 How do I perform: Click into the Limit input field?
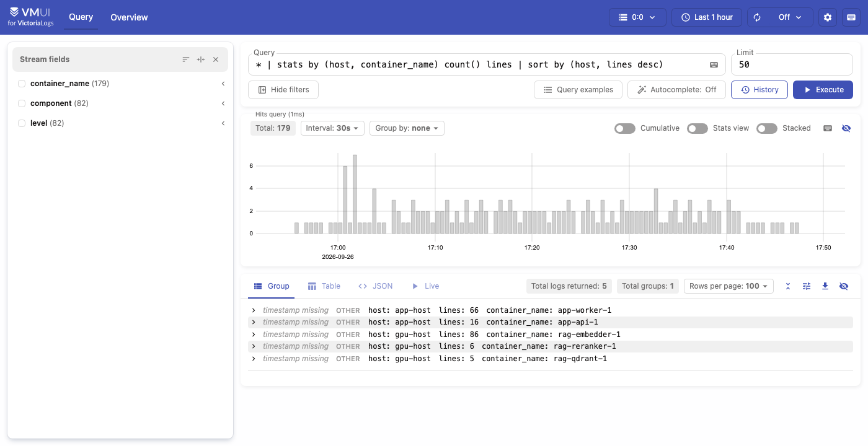(x=792, y=64)
